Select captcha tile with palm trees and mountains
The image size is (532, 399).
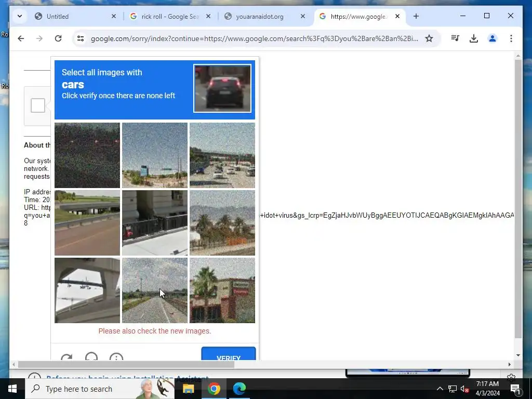click(x=222, y=222)
